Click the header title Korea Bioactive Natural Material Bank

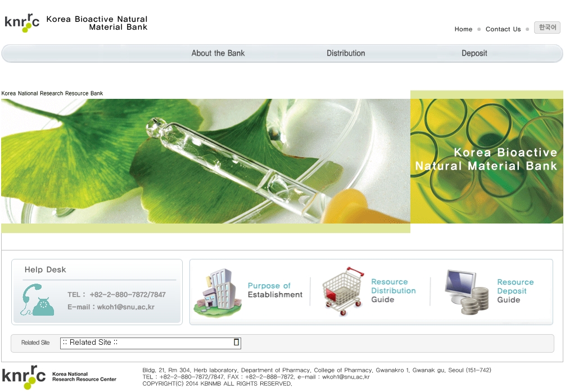[x=97, y=23]
